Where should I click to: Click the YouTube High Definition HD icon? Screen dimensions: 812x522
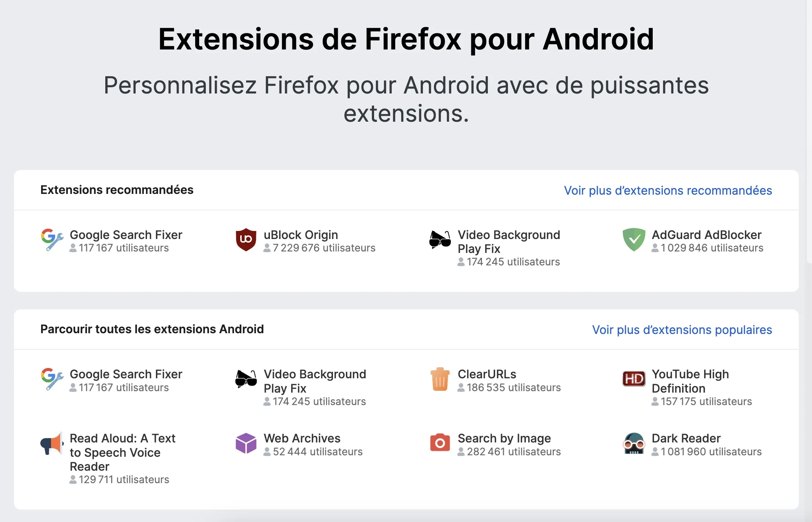click(x=634, y=379)
